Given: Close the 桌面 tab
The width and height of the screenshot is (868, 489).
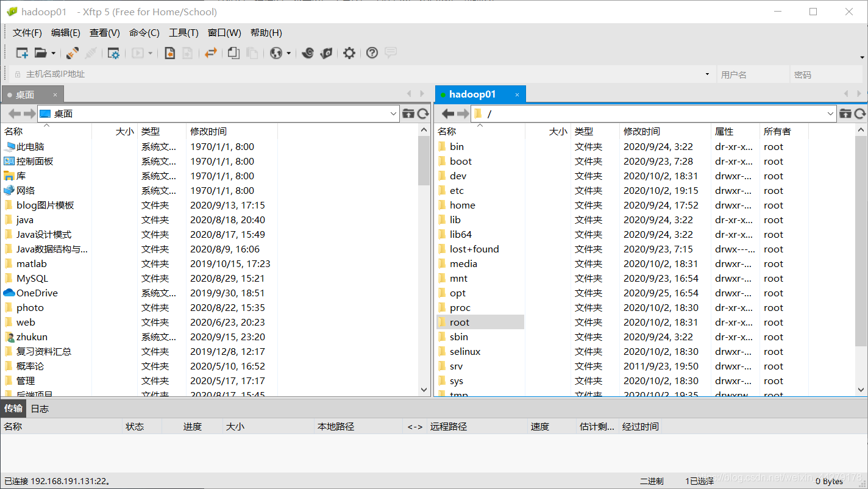Looking at the screenshot, I should pos(55,95).
